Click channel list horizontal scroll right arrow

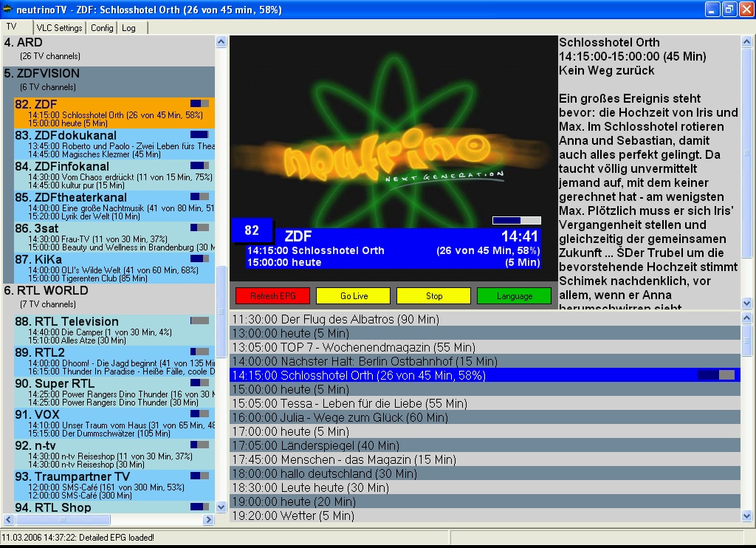click(209, 519)
